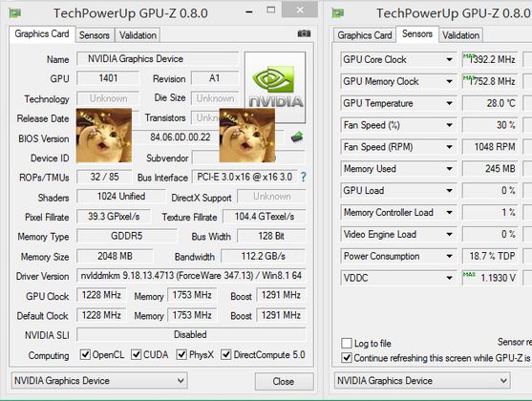Select Graphics Card tab in left window

[x=42, y=34]
